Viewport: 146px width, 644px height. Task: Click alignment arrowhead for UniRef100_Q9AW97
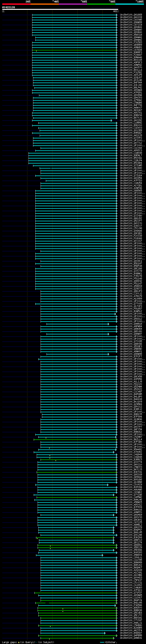tap(109, 334)
